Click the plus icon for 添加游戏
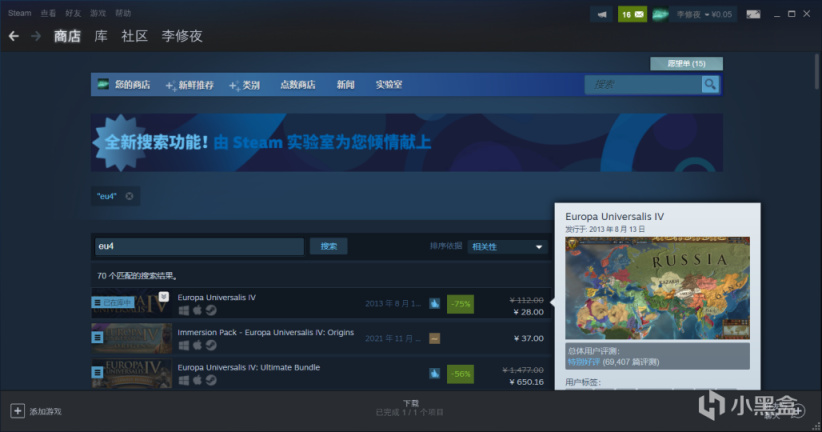Image resolution: width=822 pixels, height=432 pixels. tap(17, 411)
